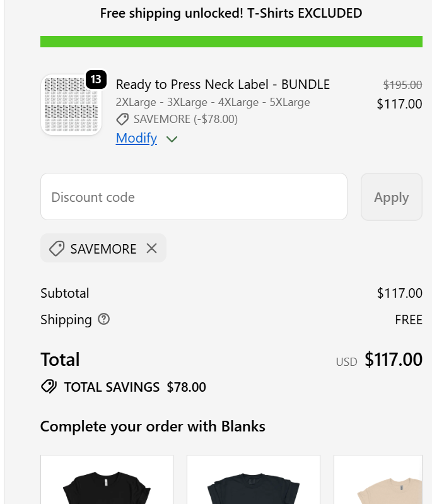Remove the SAVEMORE discount code chip

click(151, 249)
